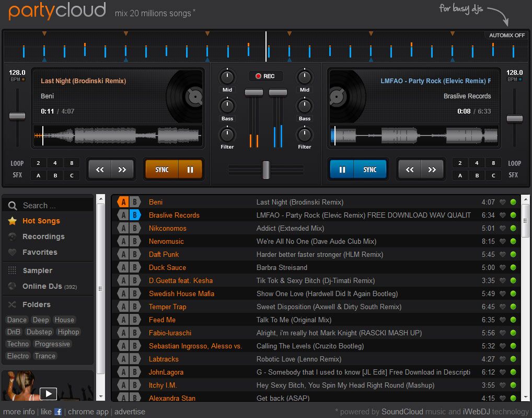This screenshot has height=418, width=532.
Task: Open Recordings section
Action: coord(43,236)
